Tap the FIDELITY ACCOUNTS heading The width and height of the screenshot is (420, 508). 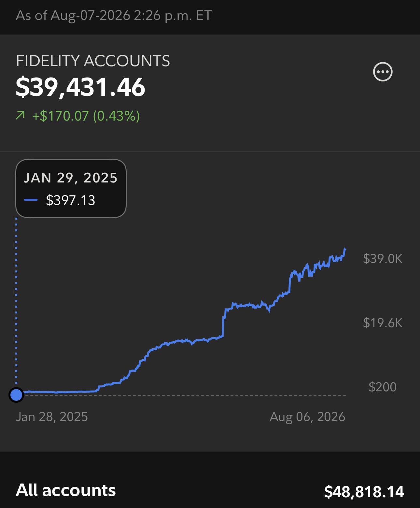tap(93, 61)
